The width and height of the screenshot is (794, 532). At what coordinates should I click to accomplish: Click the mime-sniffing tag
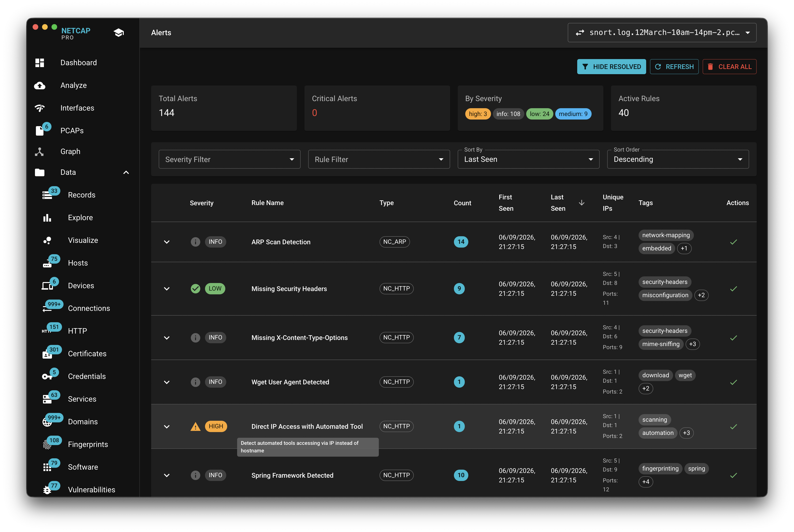661,344
